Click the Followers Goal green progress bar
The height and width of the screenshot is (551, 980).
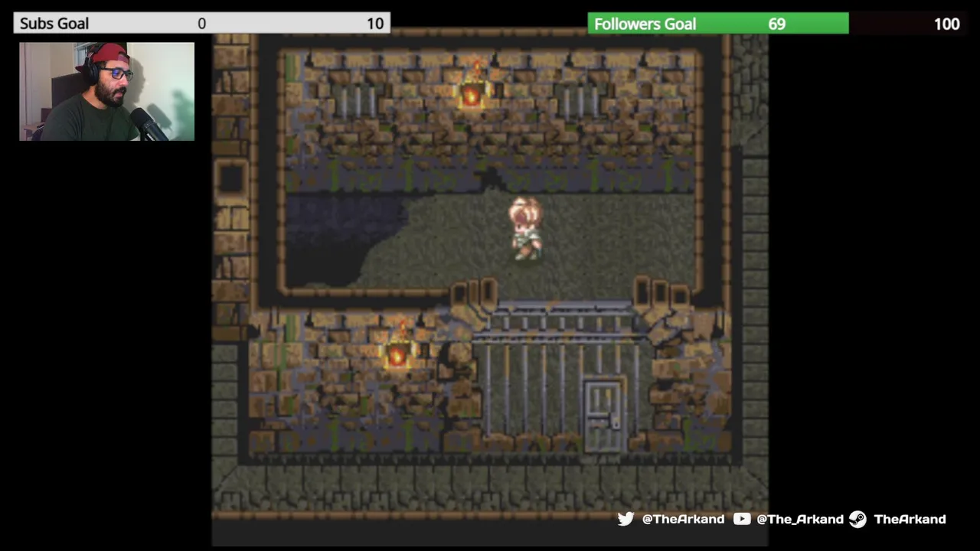pyautogui.click(x=718, y=24)
